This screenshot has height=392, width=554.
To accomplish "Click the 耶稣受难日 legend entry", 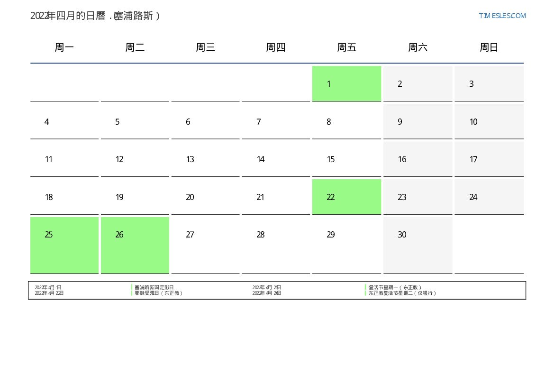I will click(x=158, y=293).
